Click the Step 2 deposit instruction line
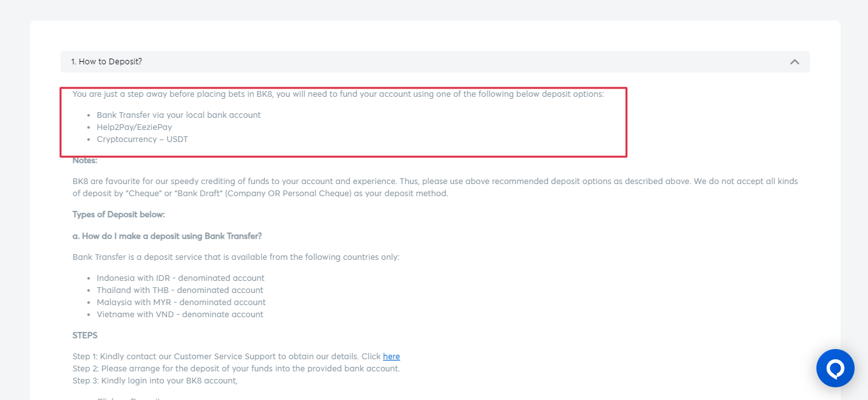 click(236, 369)
